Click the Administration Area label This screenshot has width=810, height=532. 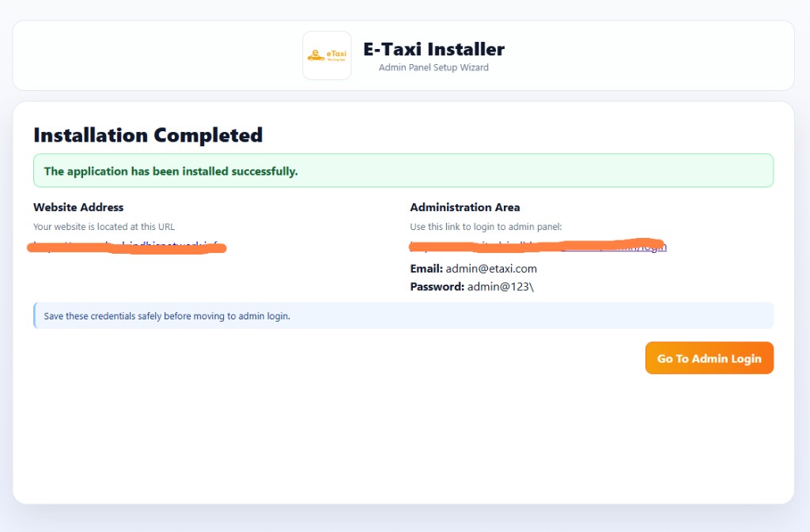pos(465,207)
